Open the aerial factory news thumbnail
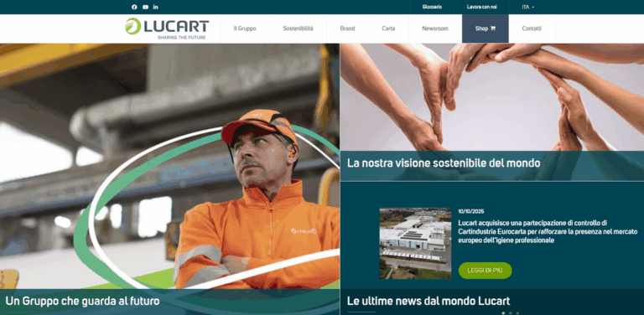The height and width of the screenshot is (315, 644). (415, 243)
